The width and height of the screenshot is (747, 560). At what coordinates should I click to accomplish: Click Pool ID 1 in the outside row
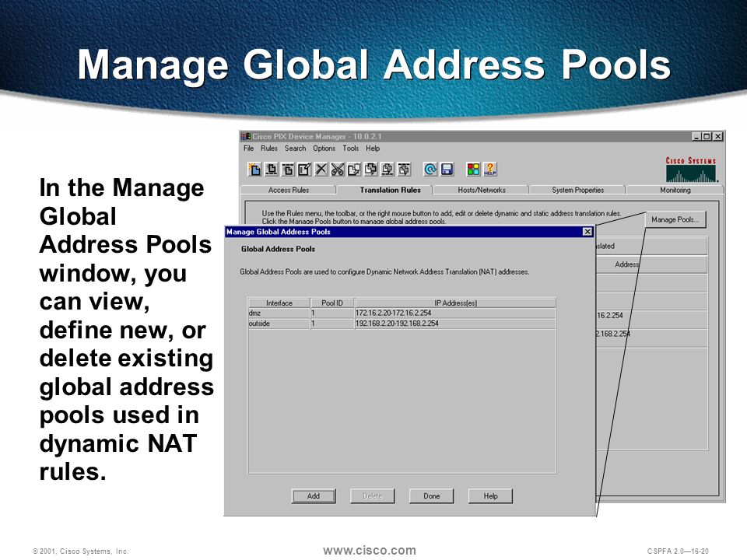pyautogui.click(x=332, y=324)
